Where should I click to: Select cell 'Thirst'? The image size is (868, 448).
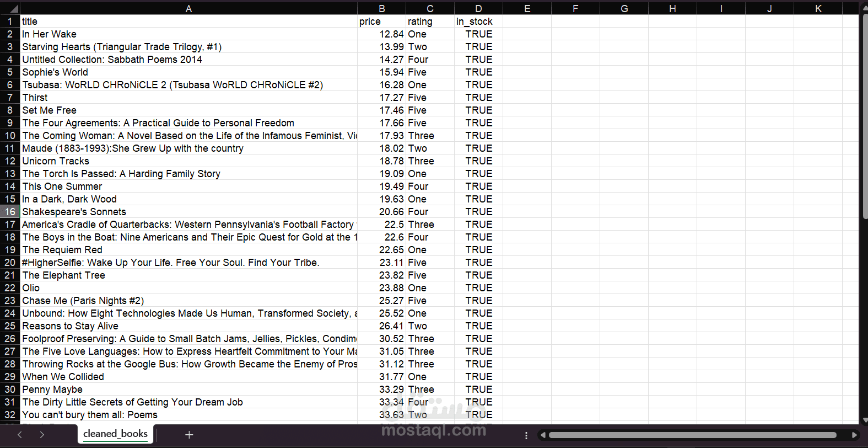point(188,98)
